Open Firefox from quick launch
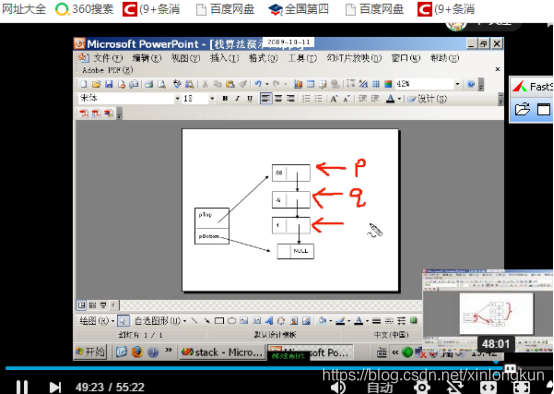 pyautogui.click(x=137, y=352)
